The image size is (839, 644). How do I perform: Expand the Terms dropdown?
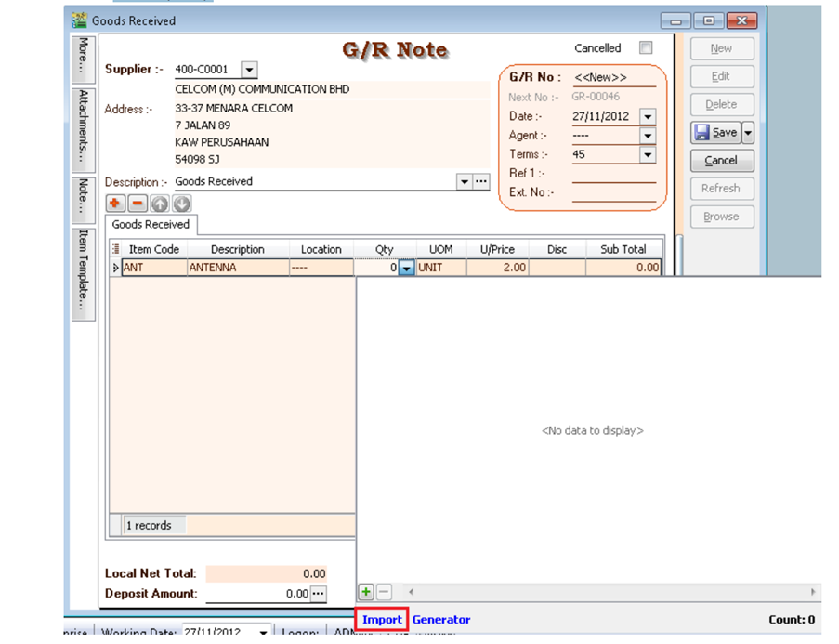point(648,155)
